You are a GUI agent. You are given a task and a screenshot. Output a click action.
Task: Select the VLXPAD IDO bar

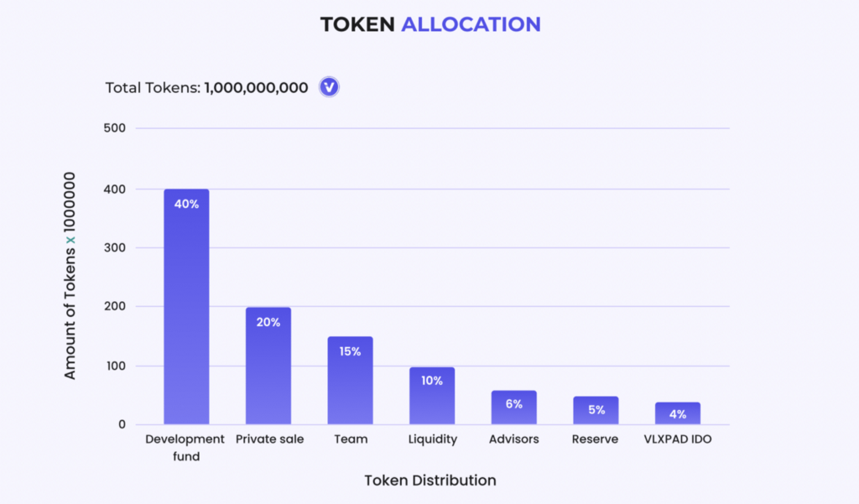(x=678, y=413)
